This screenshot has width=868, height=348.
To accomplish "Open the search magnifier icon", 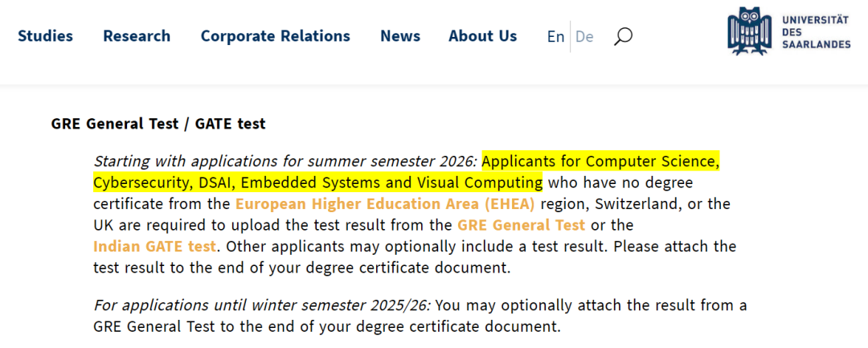I will tap(623, 37).
